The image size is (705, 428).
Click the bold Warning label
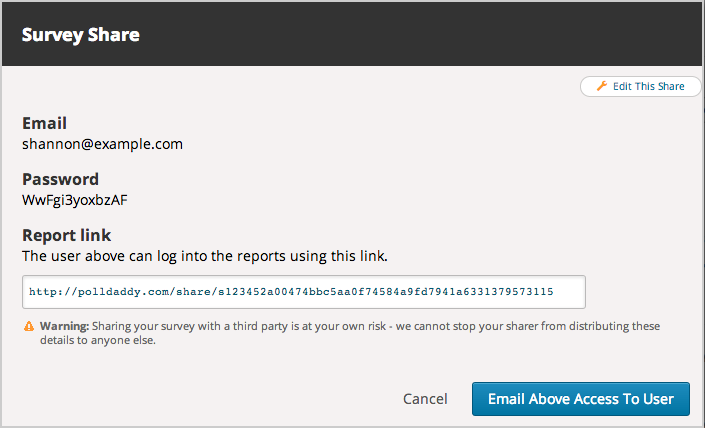click(64, 326)
